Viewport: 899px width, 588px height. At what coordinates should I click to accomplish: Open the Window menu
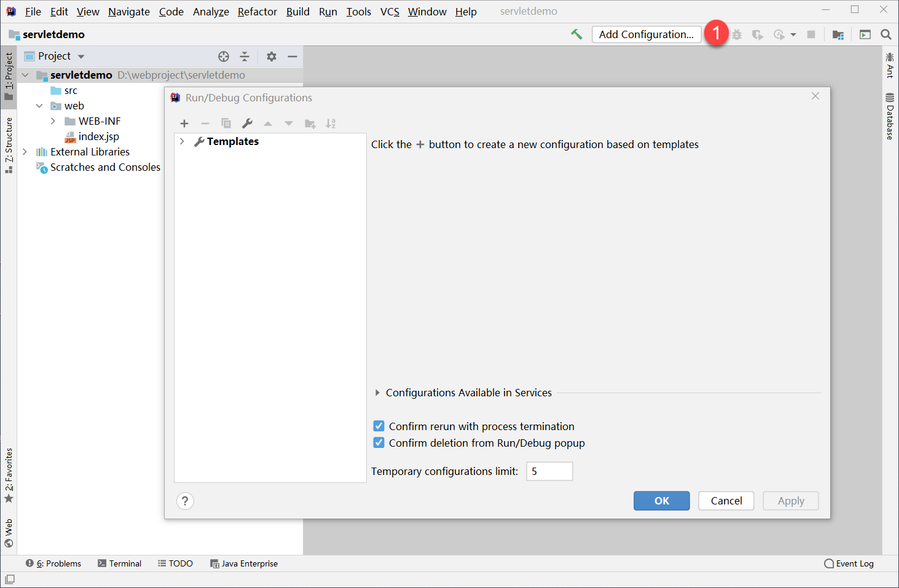click(x=427, y=12)
